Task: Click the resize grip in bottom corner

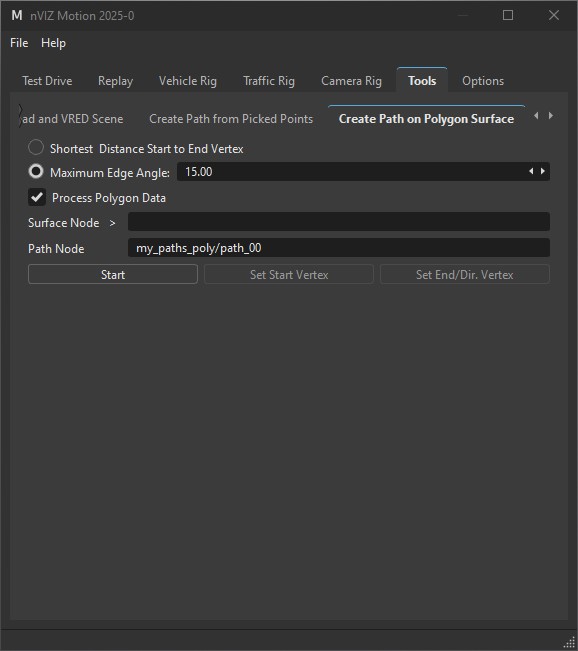Action: (570, 643)
